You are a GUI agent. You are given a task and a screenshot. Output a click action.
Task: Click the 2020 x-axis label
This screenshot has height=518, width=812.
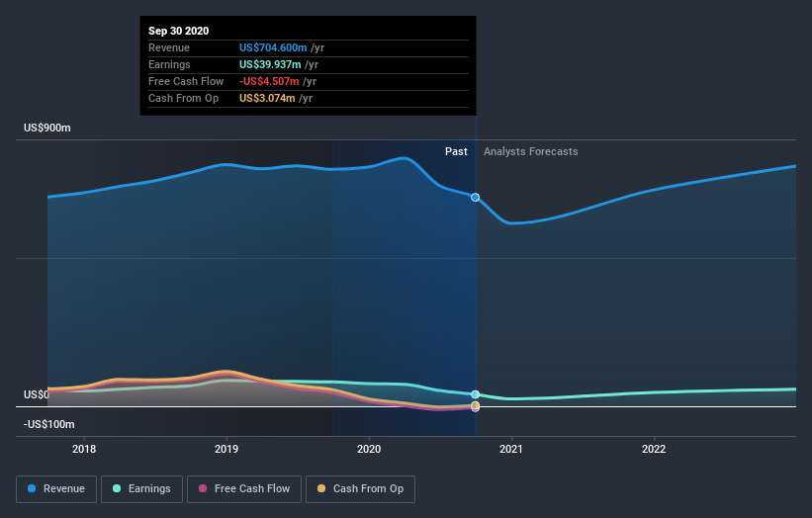pos(369,449)
